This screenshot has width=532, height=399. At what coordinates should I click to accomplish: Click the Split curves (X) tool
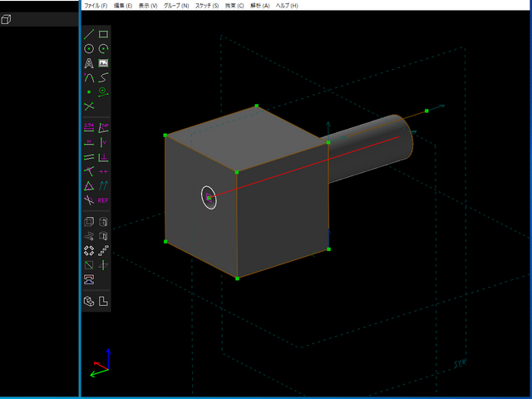point(89,106)
